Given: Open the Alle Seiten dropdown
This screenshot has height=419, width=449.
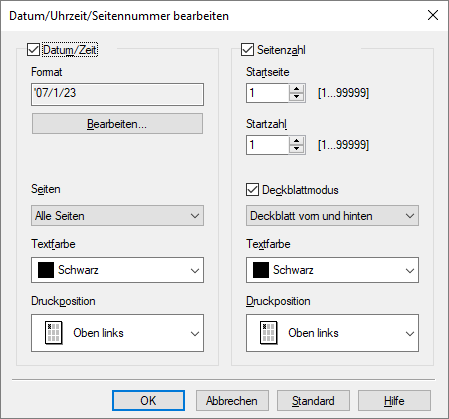Looking at the screenshot, I should (x=117, y=216).
